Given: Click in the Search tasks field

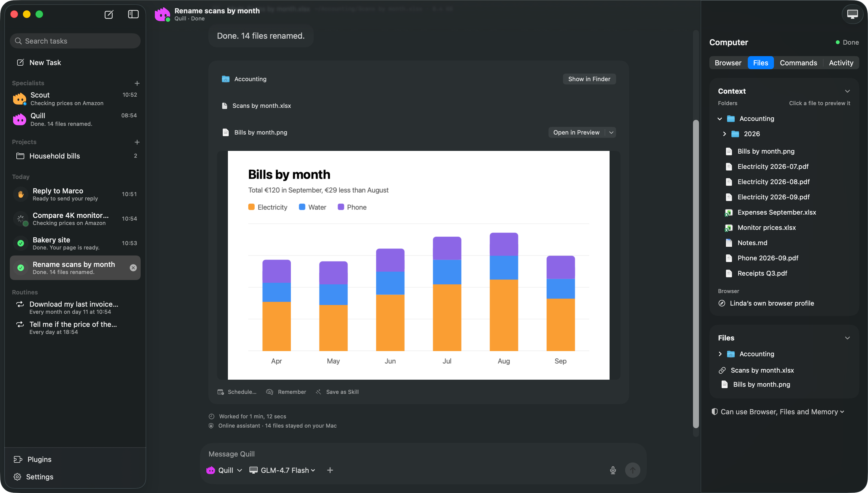Looking at the screenshot, I should click(x=75, y=41).
